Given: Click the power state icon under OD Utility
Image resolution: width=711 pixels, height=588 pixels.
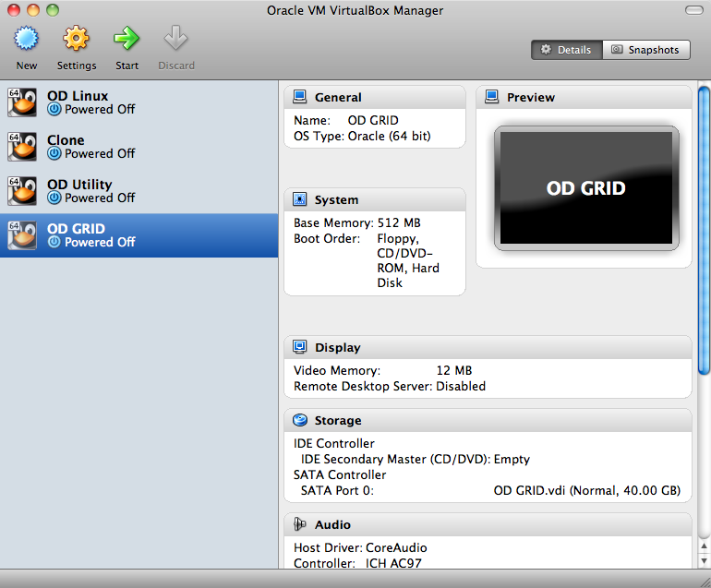Looking at the screenshot, I should coord(54,198).
